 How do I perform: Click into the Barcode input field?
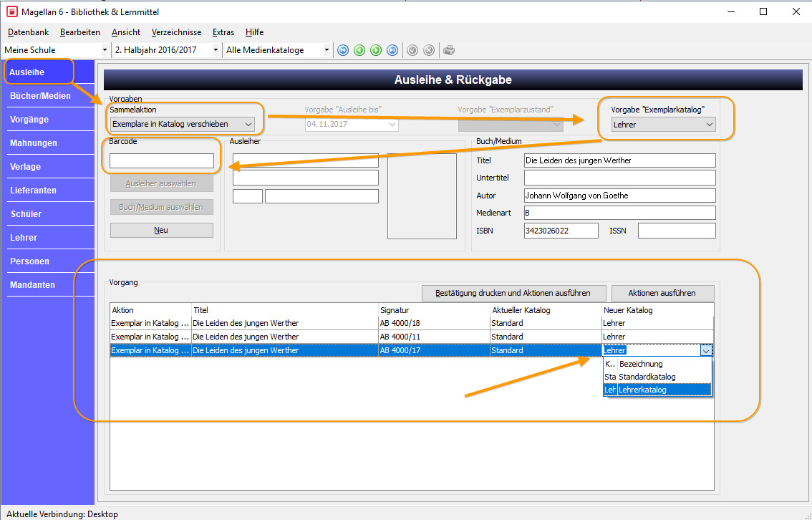[x=162, y=160]
